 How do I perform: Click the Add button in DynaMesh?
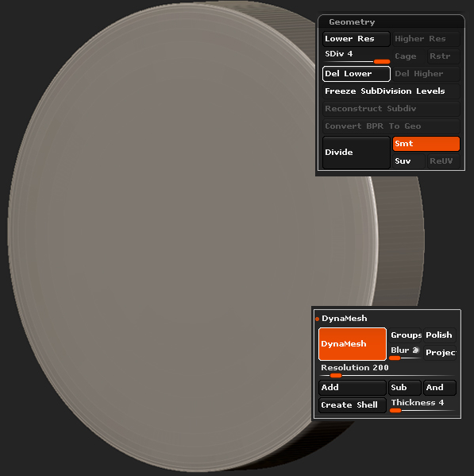352,388
